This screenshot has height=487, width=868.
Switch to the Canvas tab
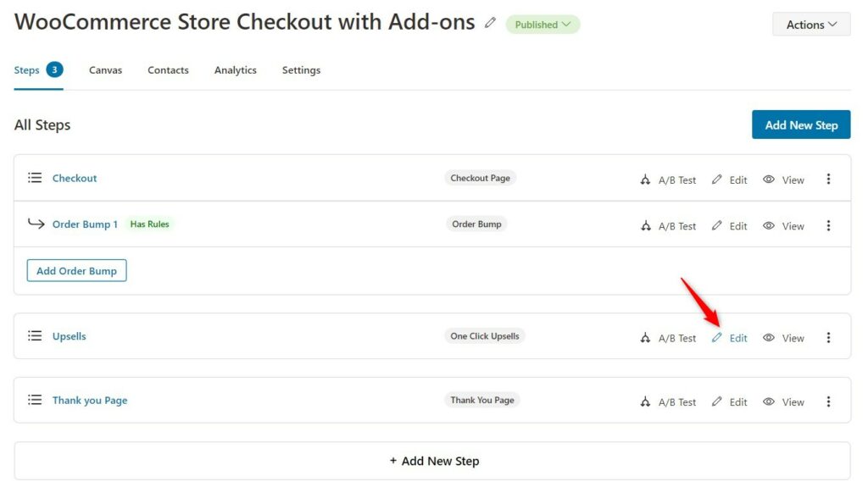click(x=105, y=70)
